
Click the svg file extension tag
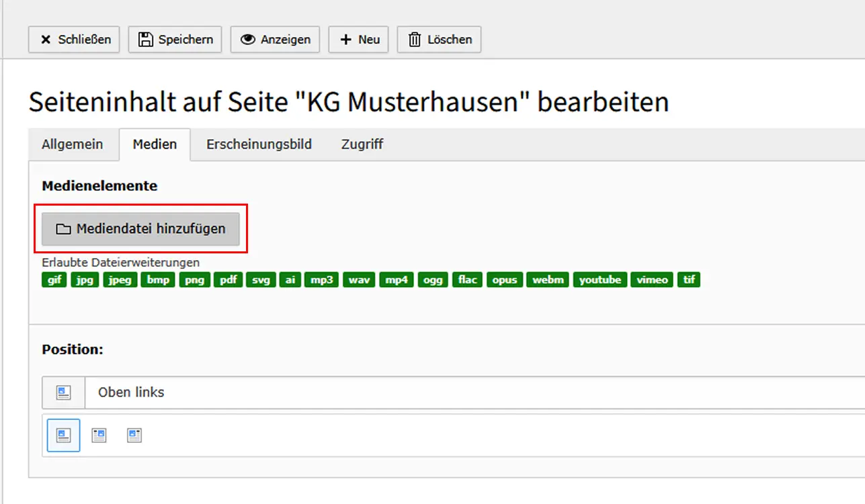[x=261, y=280]
